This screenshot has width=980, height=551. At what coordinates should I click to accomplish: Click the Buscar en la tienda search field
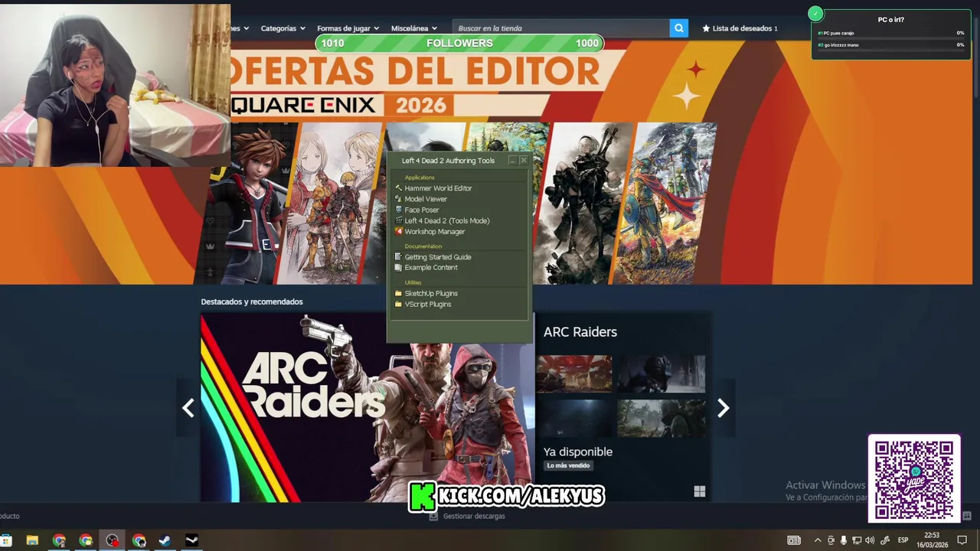coord(560,28)
